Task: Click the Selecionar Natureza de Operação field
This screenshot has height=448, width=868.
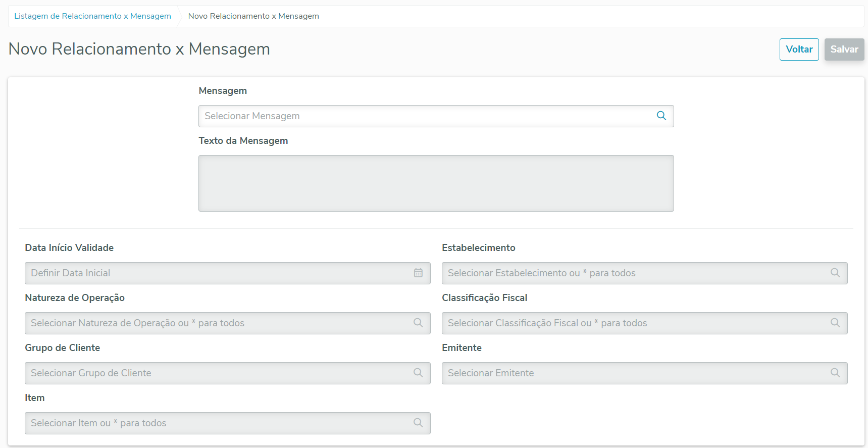Action: [x=217, y=323]
